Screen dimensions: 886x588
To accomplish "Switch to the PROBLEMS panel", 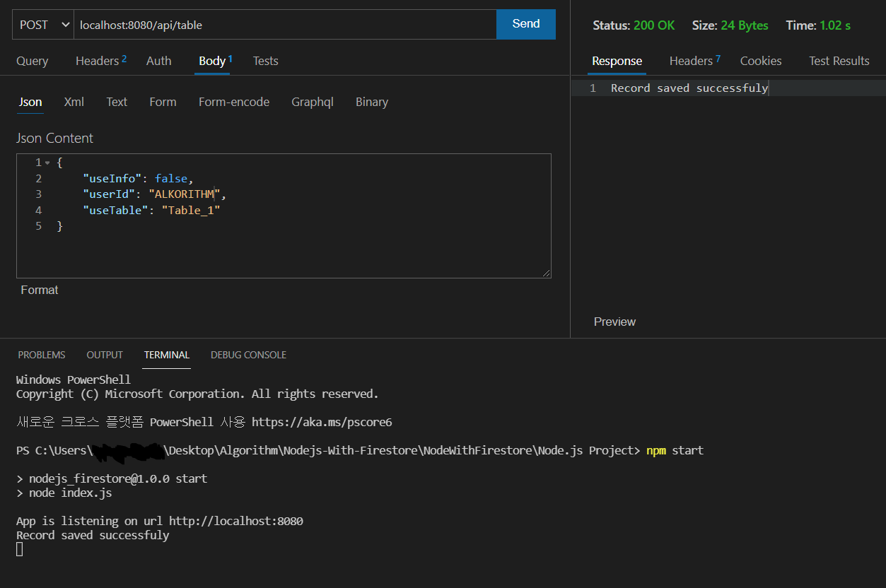I will [x=41, y=355].
